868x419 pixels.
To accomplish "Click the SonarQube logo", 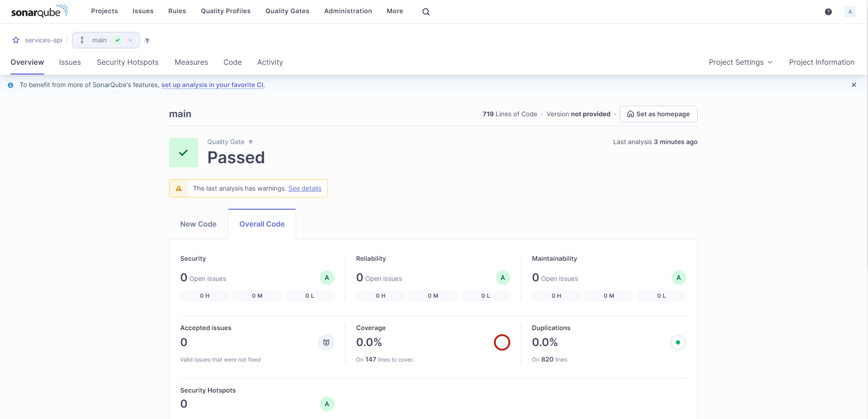I will pyautogui.click(x=40, y=11).
